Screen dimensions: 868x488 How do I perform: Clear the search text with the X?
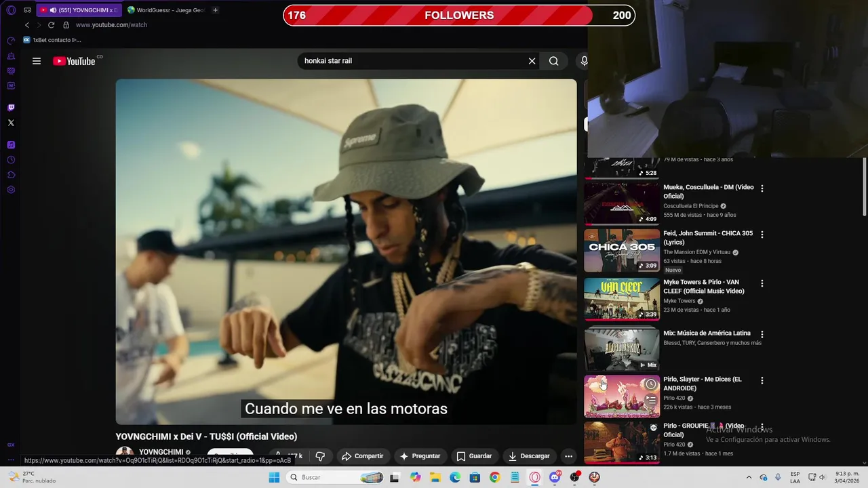click(x=532, y=61)
